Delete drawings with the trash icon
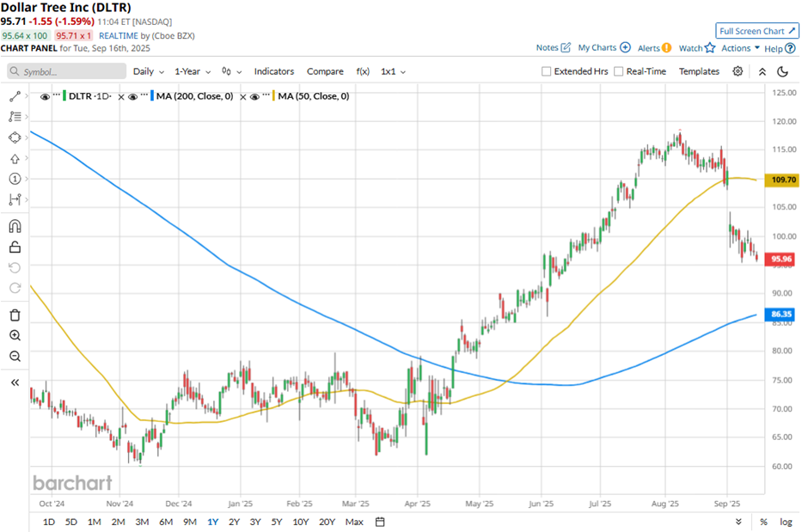The image size is (808, 532). coord(15,315)
